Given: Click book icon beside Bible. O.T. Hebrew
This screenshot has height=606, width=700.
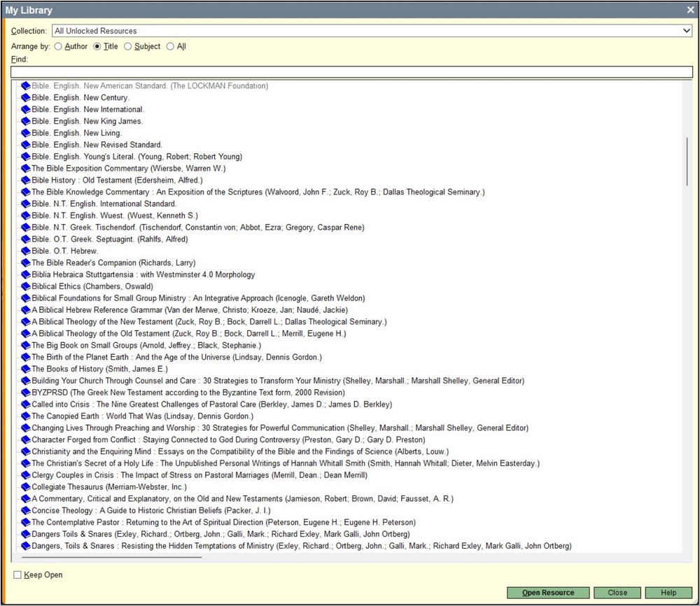Looking at the screenshot, I should 26,251.
